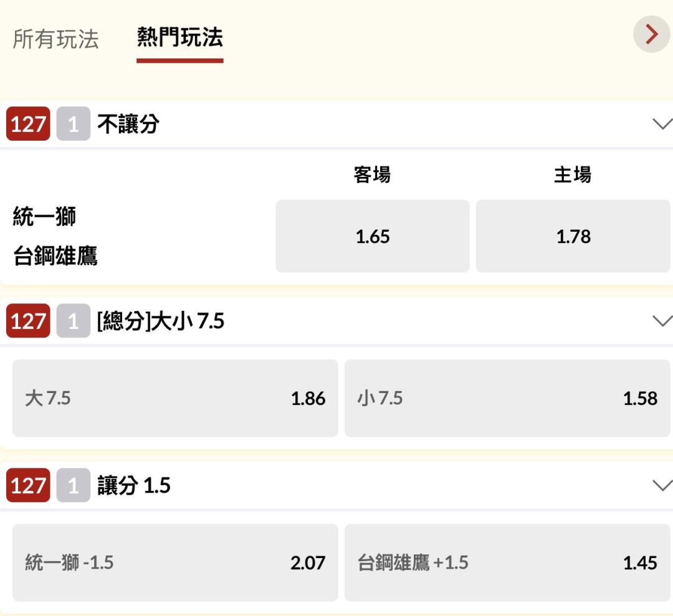Switch to the 所有玩法 tab
673x616 pixels.
[x=56, y=39]
